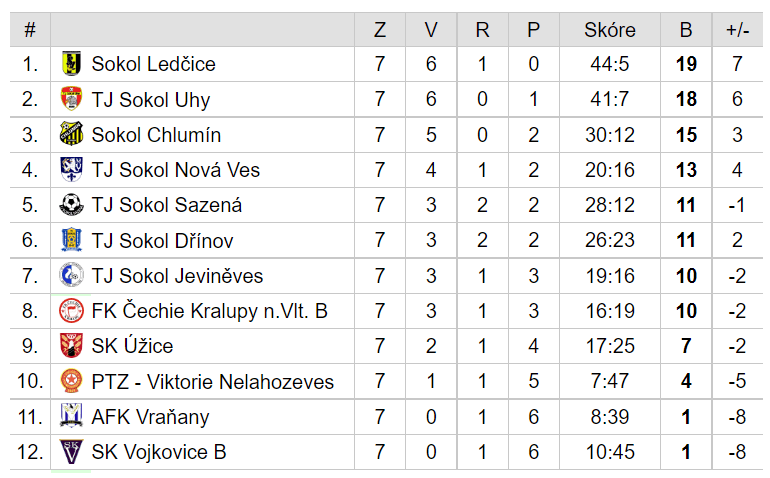Click the TJ Sokol Sazená soccer ball logo
Image resolution: width=770 pixels, height=478 pixels.
[x=71, y=205]
